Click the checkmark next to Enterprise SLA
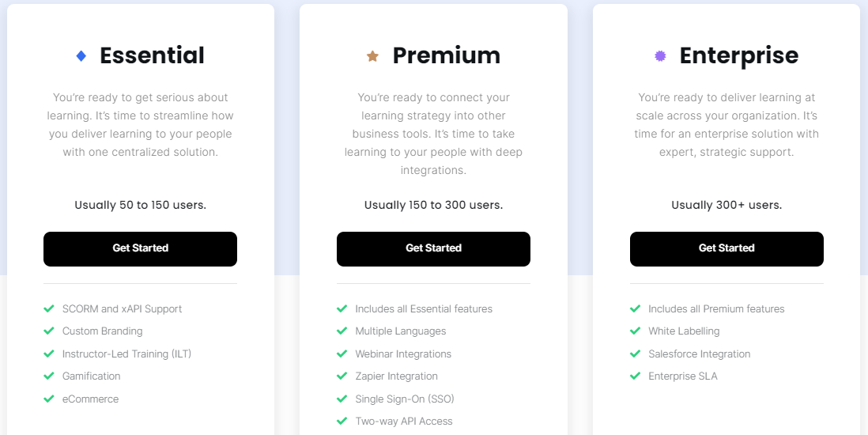868x435 pixels. pyautogui.click(x=635, y=376)
